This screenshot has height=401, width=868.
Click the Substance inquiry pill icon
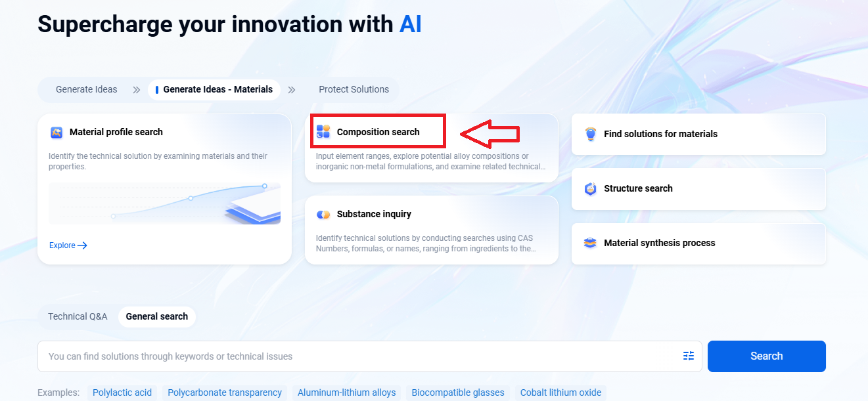(x=323, y=215)
